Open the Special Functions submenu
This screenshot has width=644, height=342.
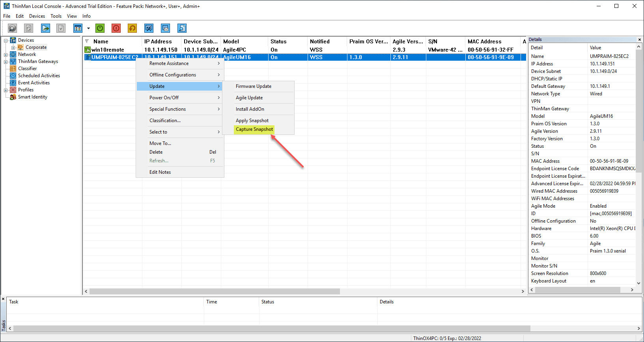coord(180,109)
